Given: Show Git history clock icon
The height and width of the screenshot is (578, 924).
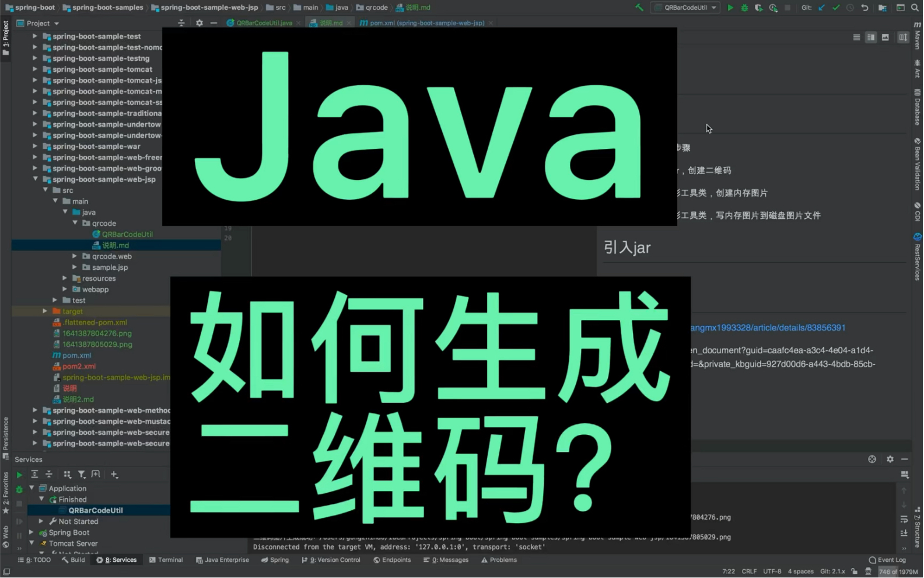Looking at the screenshot, I should pyautogui.click(x=850, y=8).
